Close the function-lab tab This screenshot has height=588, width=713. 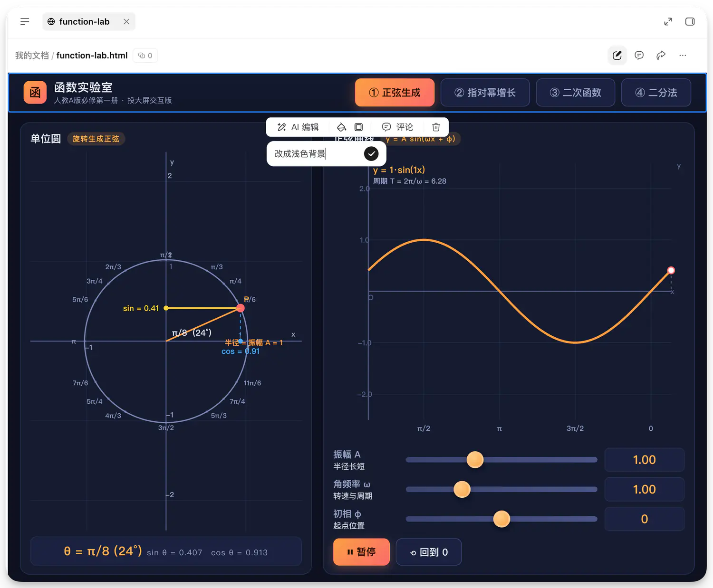[x=126, y=21]
